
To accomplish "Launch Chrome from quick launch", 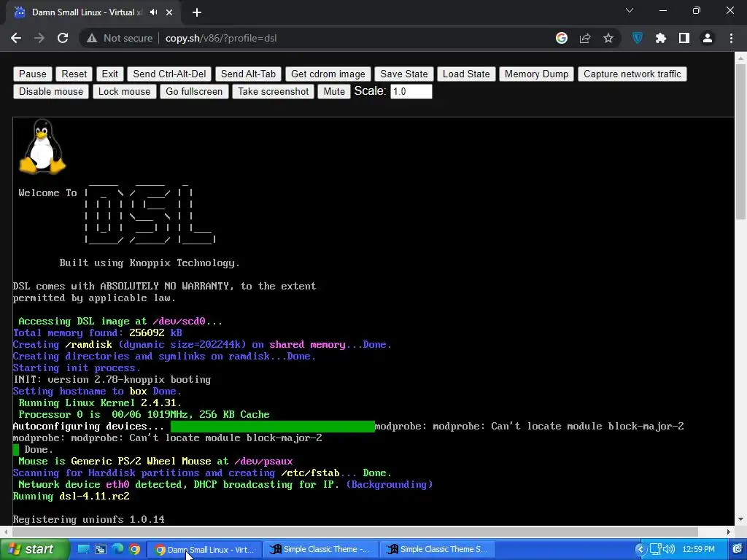I will (135, 550).
